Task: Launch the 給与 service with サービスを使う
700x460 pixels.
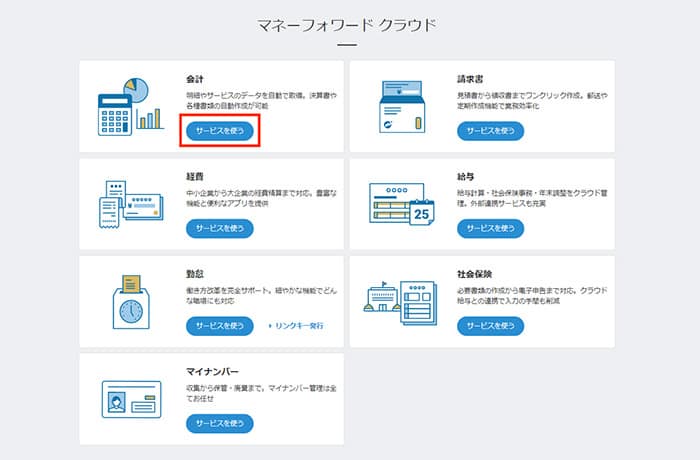Action: point(490,229)
